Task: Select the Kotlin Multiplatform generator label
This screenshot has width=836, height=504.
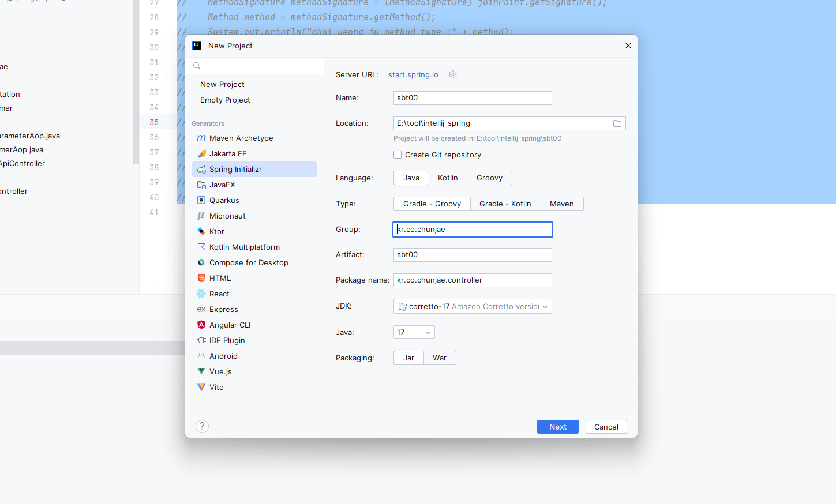Action: pos(245,247)
